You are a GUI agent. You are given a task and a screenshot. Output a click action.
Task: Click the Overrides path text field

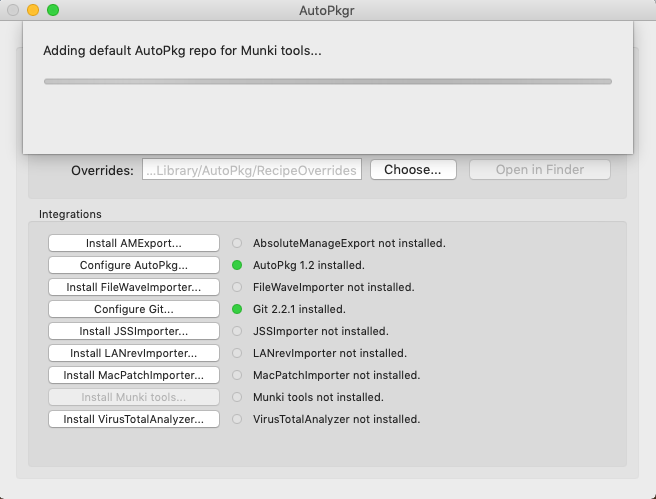tap(251, 170)
